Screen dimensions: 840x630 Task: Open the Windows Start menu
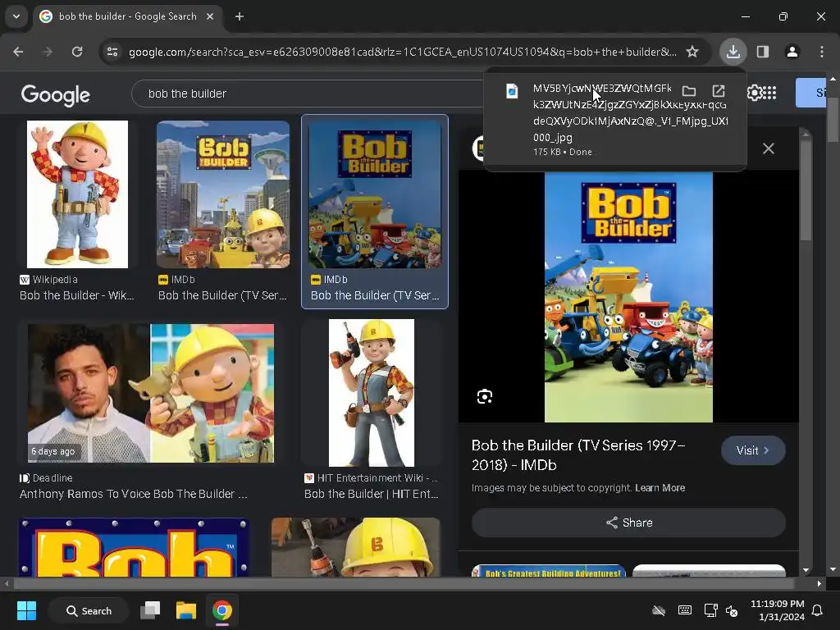coord(27,610)
